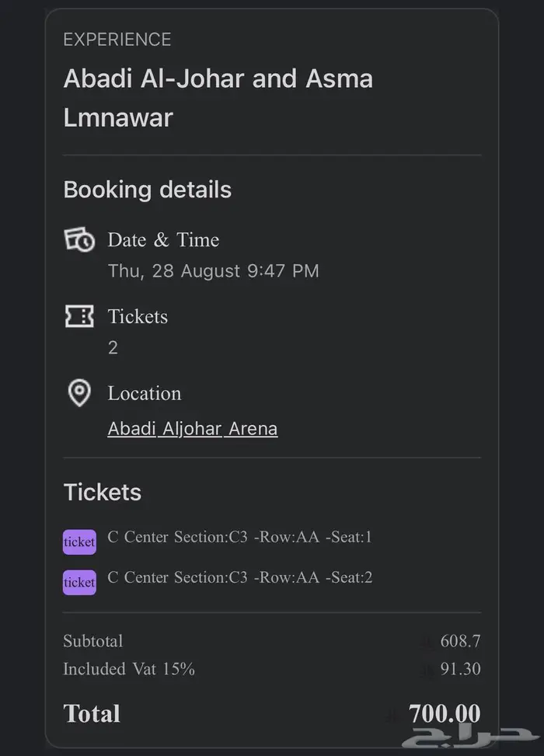Select the C3 Row AA Seat:2 ticket entry
This screenshot has height=756, width=544.
(x=239, y=577)
